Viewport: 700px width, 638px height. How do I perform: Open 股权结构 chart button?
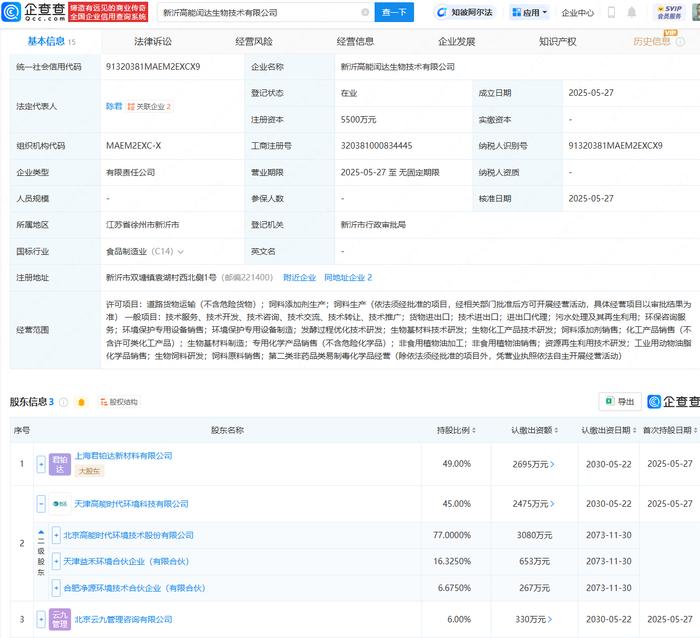[119, 402]
